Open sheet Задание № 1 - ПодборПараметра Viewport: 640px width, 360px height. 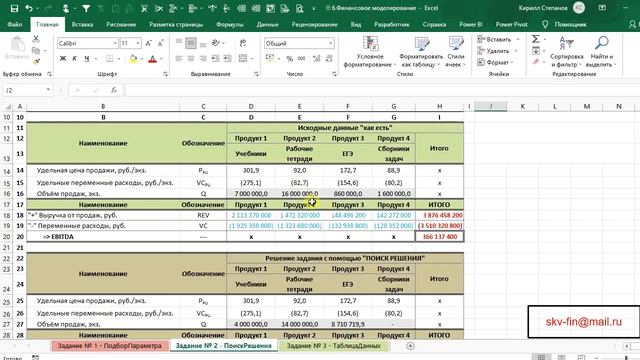109,346
